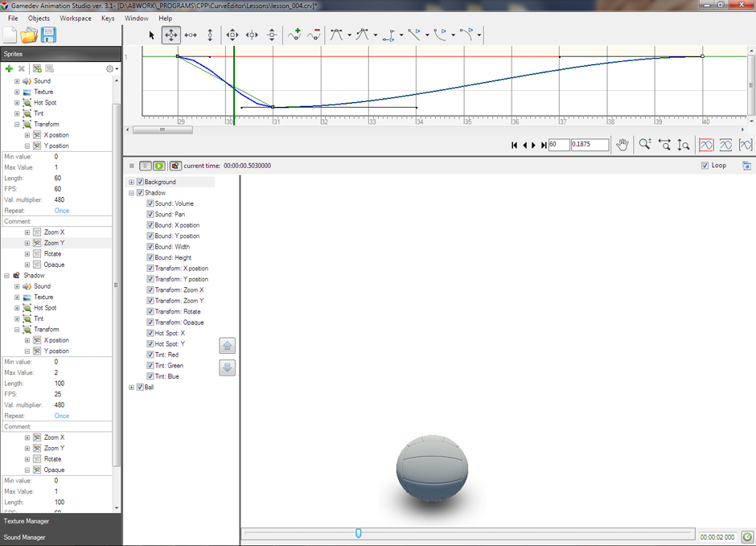Toggle the Loop checkbox
Image resolution: width=756 pixels, height=546 pixels.
tap(705, 166)
